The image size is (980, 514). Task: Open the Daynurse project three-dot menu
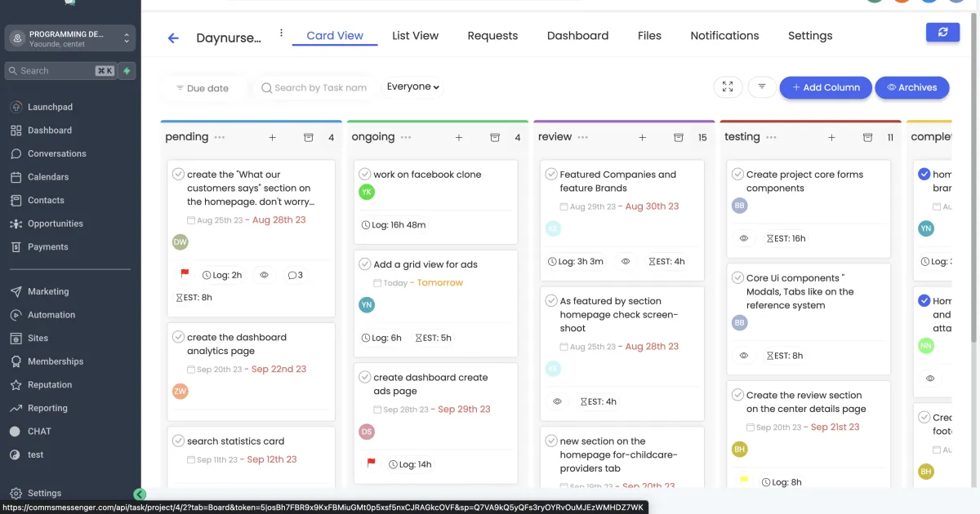[x=281, y=33]
